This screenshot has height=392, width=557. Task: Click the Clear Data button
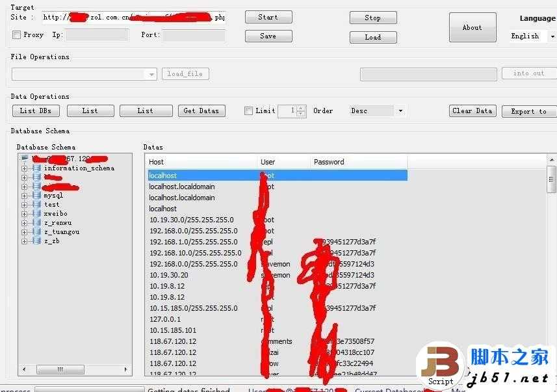[473, 111]
